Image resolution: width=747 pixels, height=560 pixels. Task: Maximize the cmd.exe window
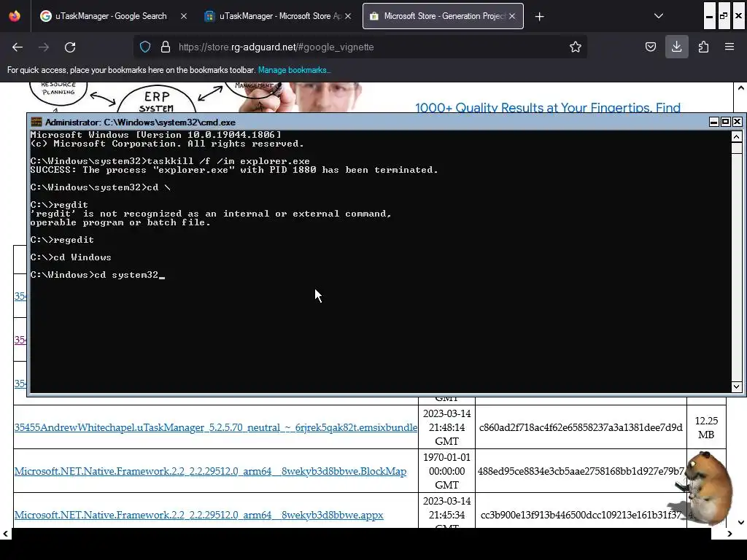coord(725,122)
